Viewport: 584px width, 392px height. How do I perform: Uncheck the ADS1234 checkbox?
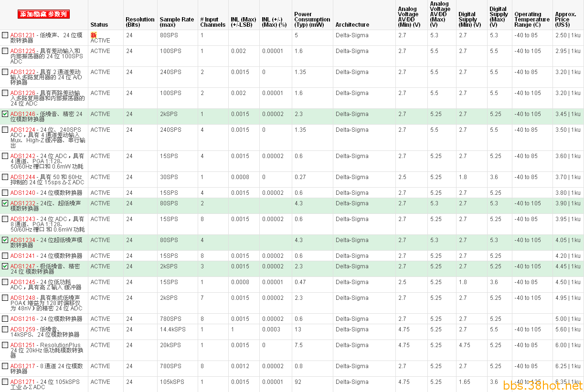tap(5, 240)
